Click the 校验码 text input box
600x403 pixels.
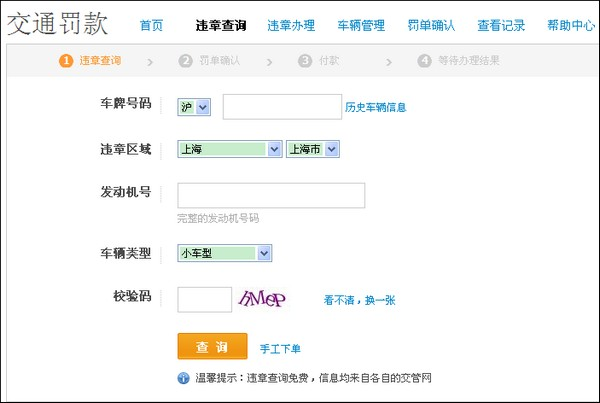[x=204, y=299]
